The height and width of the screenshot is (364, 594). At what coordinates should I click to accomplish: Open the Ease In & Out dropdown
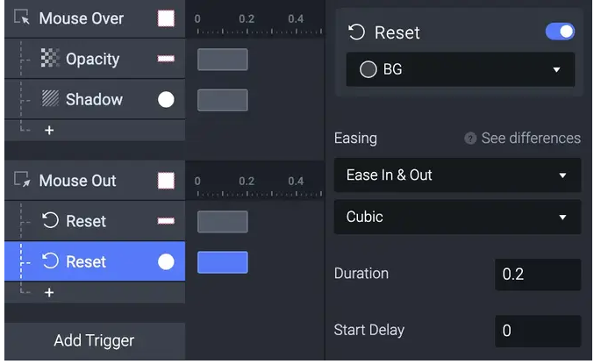457,175
